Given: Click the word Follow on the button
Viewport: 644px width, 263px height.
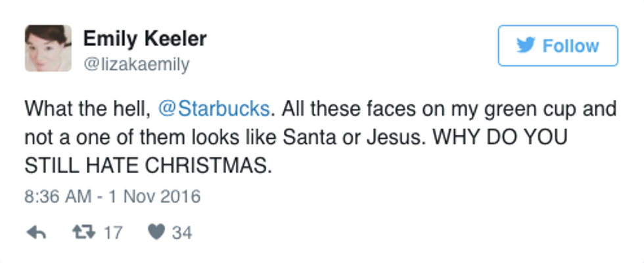Looking at the screenshot, I should pos(570,46).
